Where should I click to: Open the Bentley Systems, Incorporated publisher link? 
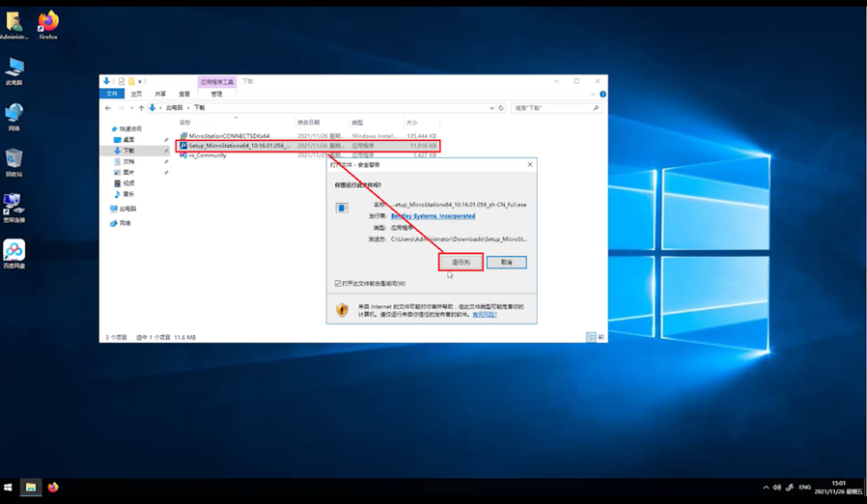pos(433,215)
